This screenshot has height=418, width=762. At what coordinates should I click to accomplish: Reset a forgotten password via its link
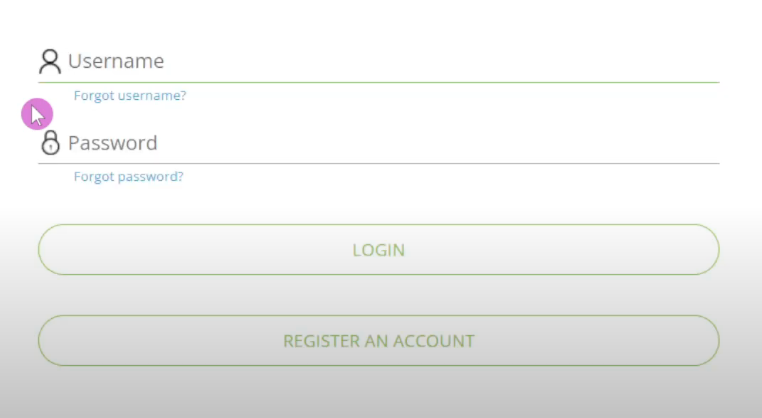[129, 177]
